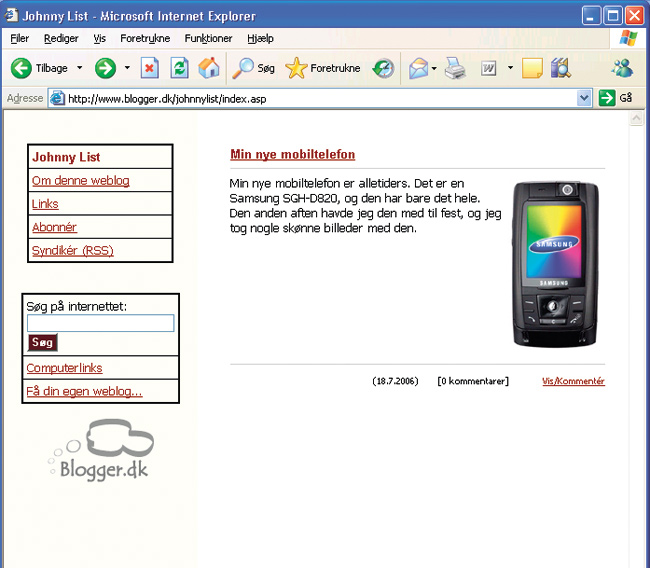Edit with Word icon in toolbar
This screenshot has width=650, height=568.
(489, 68)
